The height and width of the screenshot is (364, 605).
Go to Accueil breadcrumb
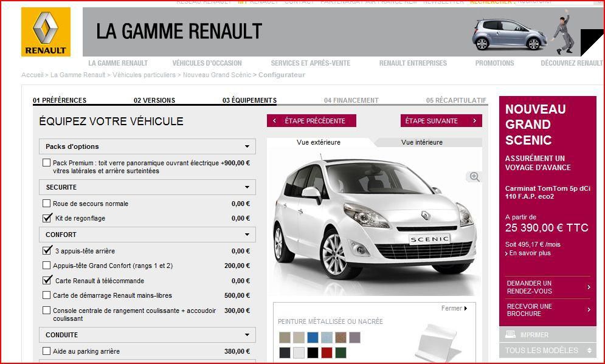(x=32, y=75)
